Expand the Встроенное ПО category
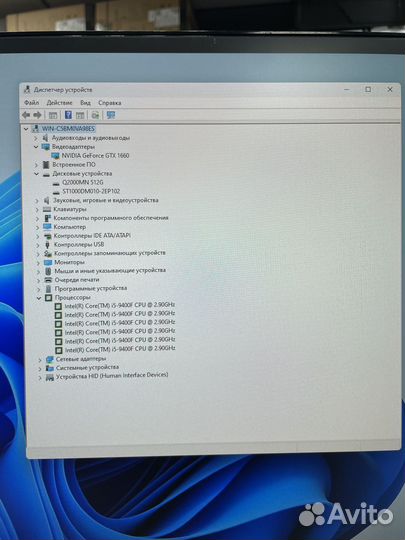 click(x=37, y=165)
